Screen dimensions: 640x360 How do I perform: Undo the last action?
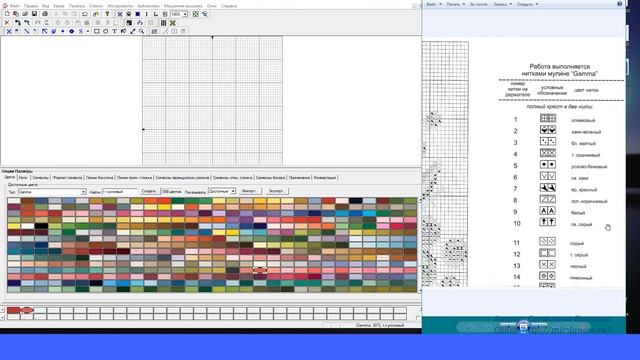coord(84,14)
